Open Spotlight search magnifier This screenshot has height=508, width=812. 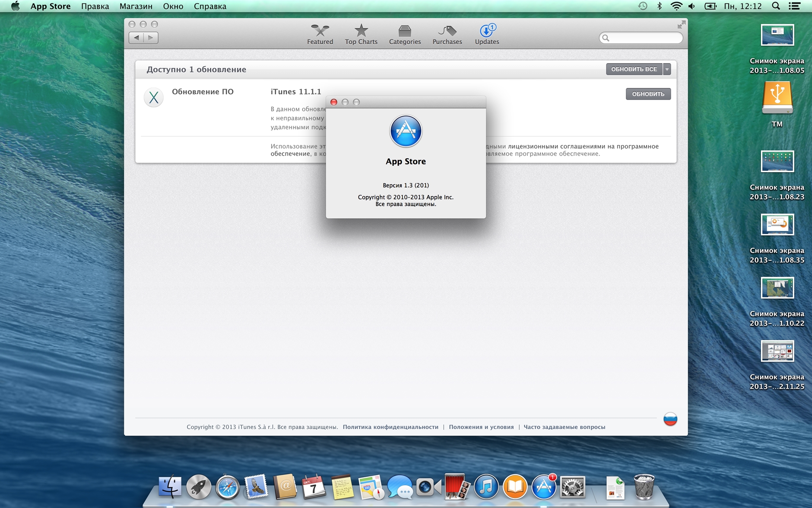776,6
